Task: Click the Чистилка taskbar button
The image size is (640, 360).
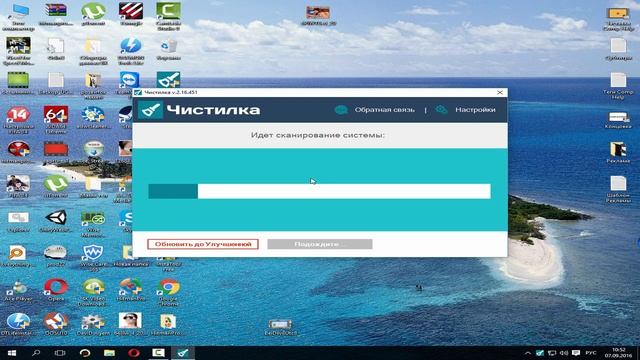Action: pos(183,353)
